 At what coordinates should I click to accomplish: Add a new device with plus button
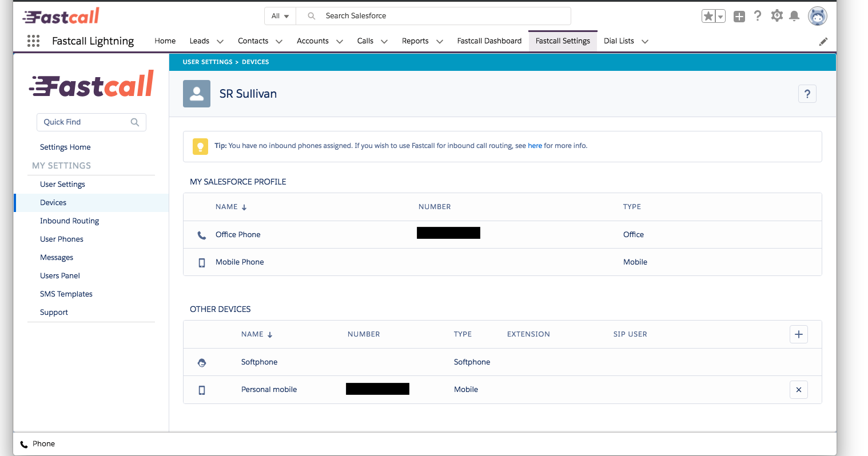(x=798, y=334)
